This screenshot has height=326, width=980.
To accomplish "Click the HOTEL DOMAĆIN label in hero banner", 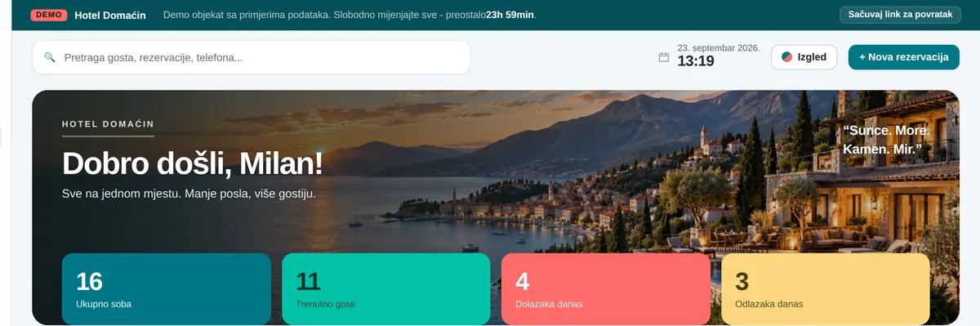I will (x=108, y=124).
